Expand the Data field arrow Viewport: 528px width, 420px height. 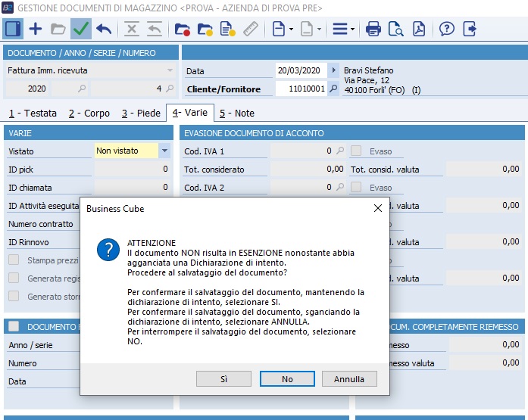point(335,70)
